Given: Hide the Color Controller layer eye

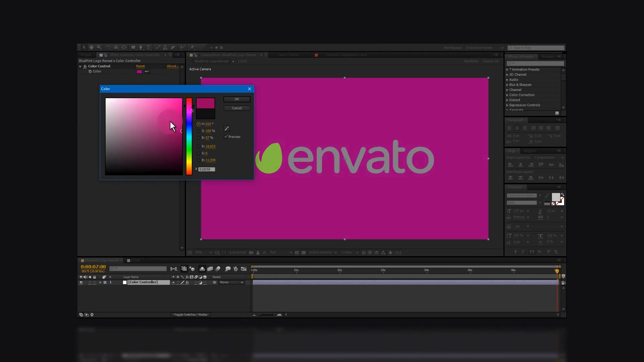Looking at the screenshot, I should pyautogui.click(x=81, y=283).
